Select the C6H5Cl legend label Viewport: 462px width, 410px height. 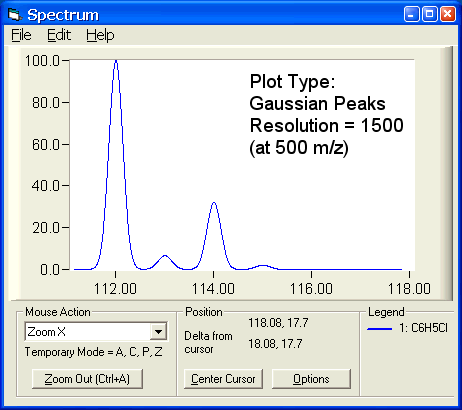[423, 328]
